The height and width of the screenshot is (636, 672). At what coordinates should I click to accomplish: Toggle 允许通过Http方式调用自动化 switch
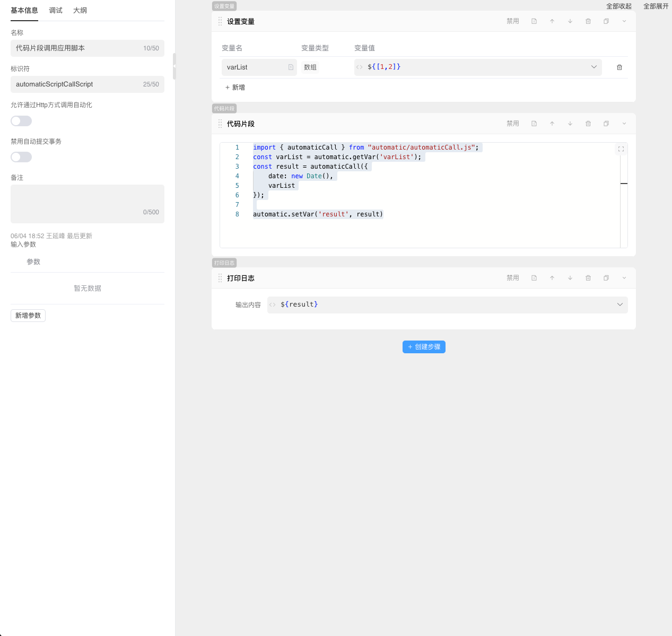coord(21,121)
